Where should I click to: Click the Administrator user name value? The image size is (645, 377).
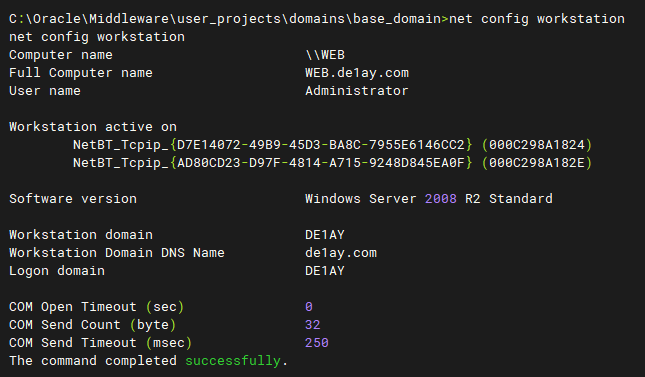coord(357,91)
